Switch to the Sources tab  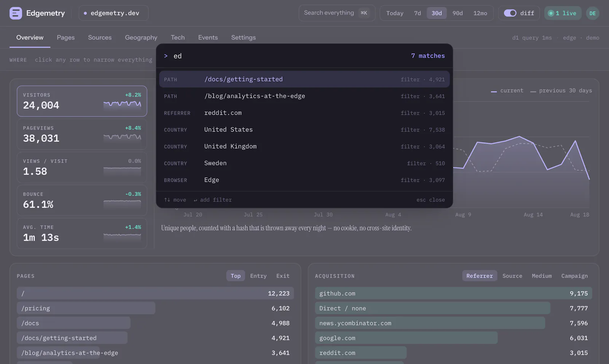pos(100,38)
